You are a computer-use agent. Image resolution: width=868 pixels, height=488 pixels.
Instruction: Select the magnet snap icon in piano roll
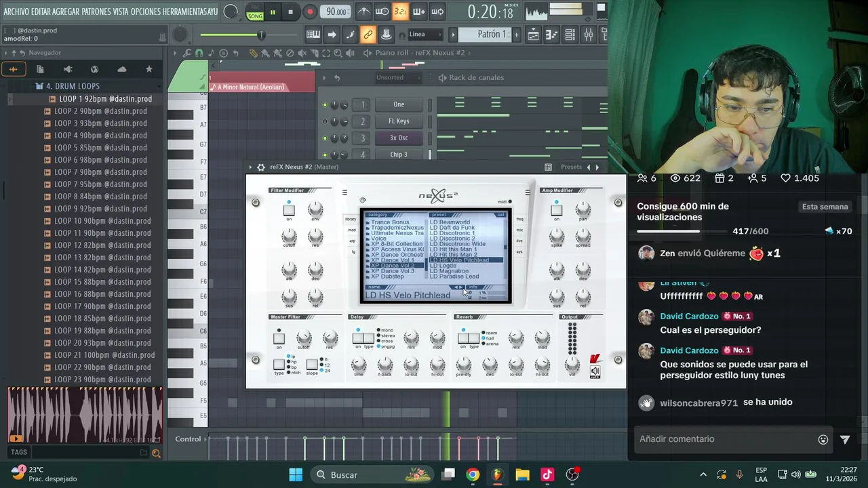point(199,53)
